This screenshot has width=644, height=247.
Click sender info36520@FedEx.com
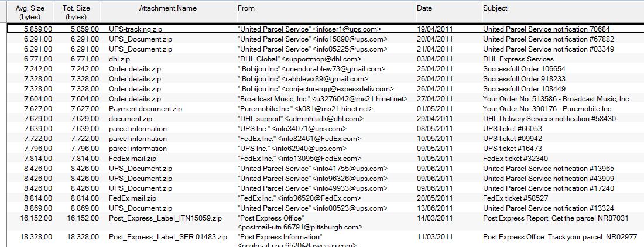pyautogui.click(x=320, y=198)
